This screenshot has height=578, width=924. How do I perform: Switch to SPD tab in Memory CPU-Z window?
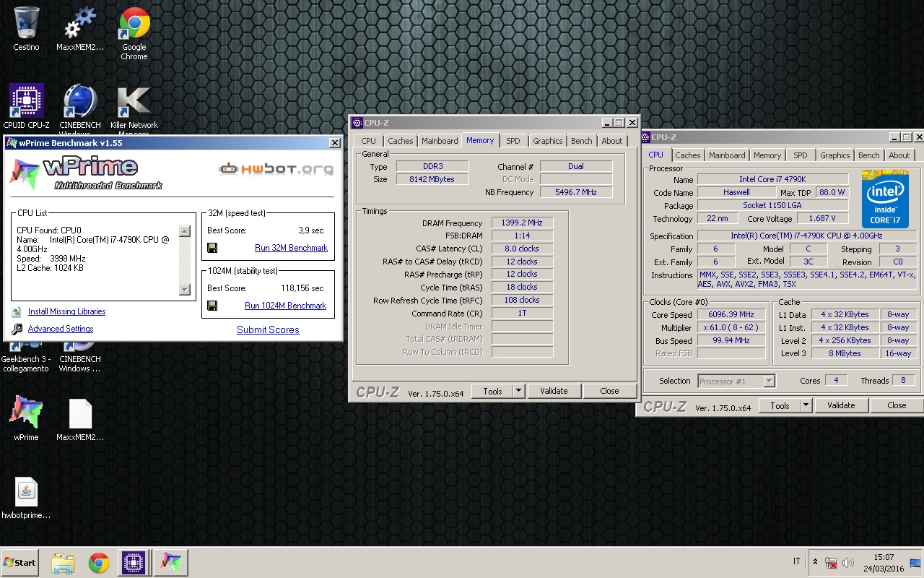tap(513, 141)
